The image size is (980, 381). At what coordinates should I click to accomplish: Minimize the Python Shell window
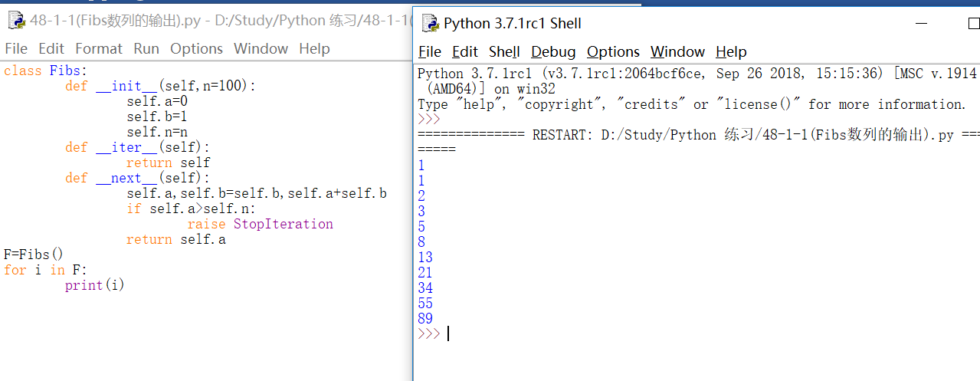click(x=922, y=23)
